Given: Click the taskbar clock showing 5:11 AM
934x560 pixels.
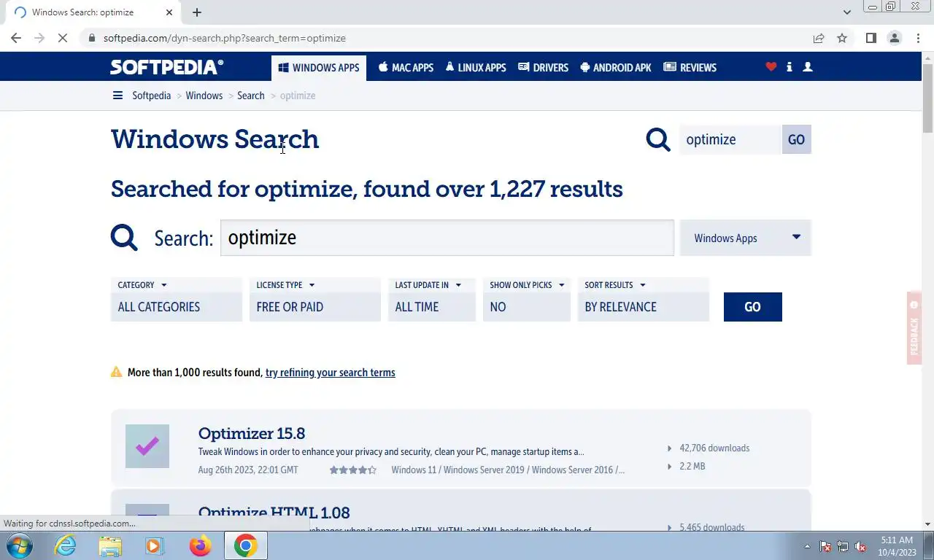Looking at the screenshot, I should (897, 546).
